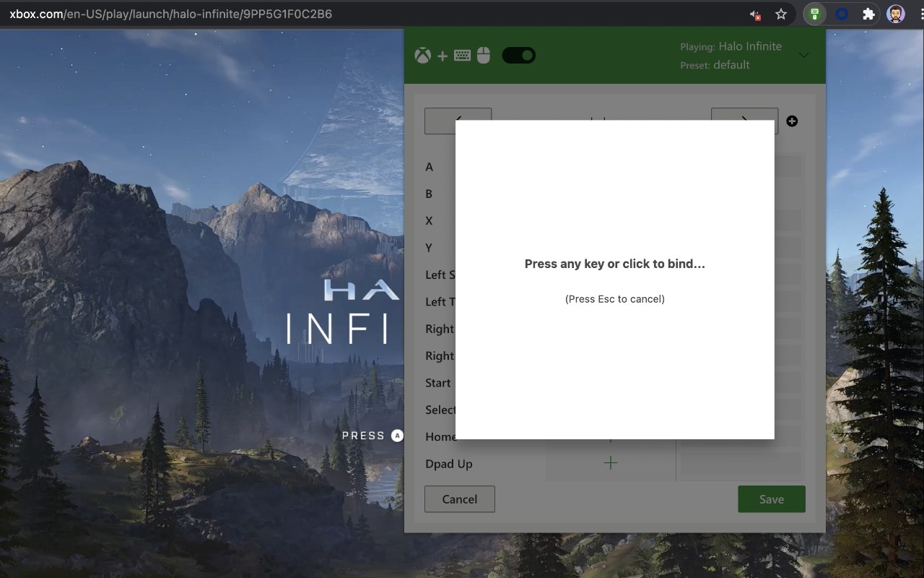The image size is (924, 578).
Task: Bookmark this page with the star icon
Action: pyautogui.click(x=780, y=14)
